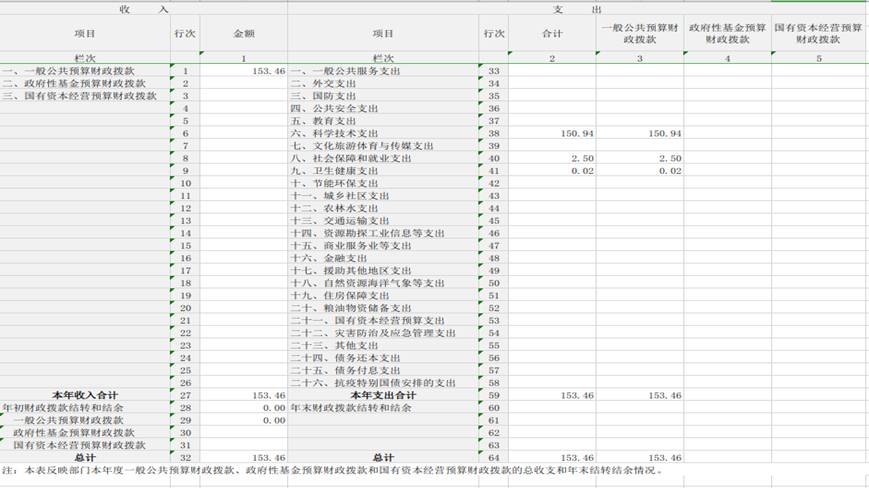Viewport: 869px width, 488px height.
Task: Click the 政府性基金预算财政拨款 column header
Action: [x=727, y=34]
